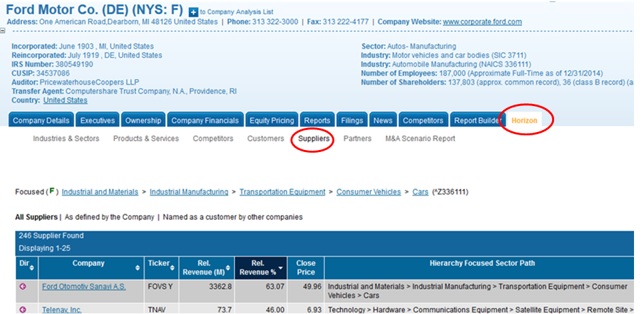Follow the Transportation Equipment breadcrumb link
Image resolution: width=644 pixels, height=314 pixels.
tap(282, 192)
